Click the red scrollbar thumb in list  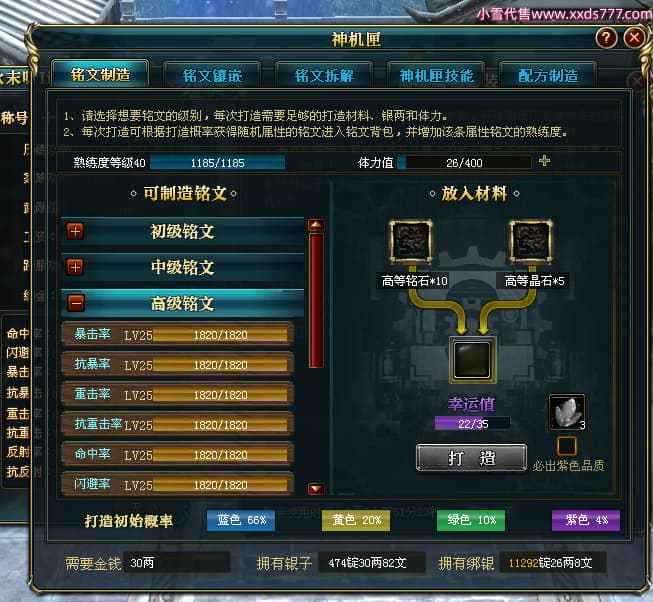coord(317,301)
